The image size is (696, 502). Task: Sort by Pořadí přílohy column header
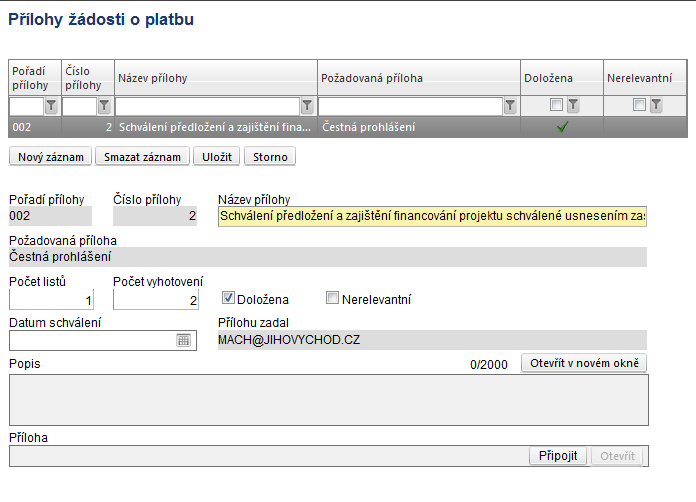35,78
